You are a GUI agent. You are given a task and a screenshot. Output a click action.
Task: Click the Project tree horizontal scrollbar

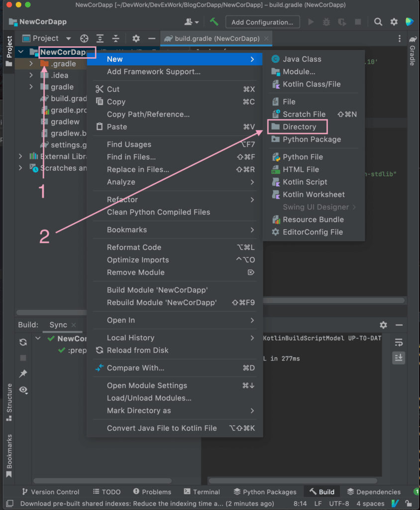coord(51,313)
